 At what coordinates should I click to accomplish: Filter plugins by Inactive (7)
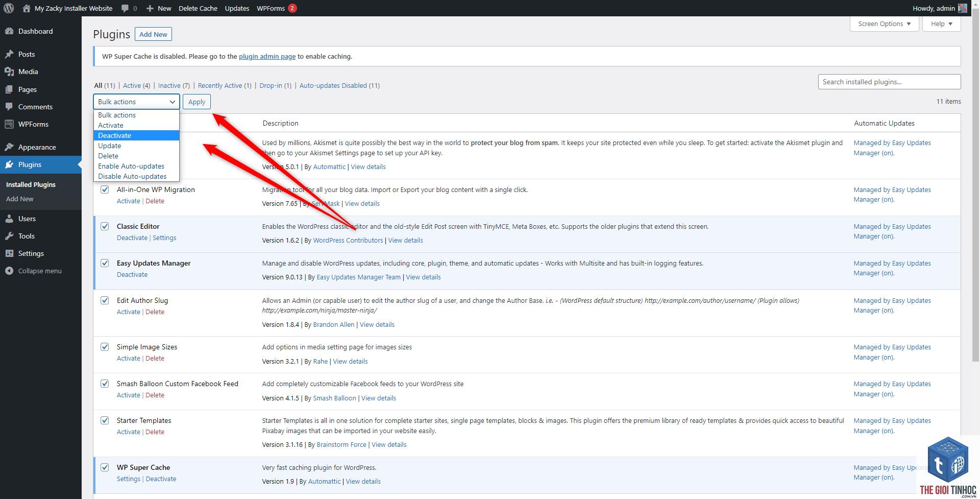[x=174, y=85]
